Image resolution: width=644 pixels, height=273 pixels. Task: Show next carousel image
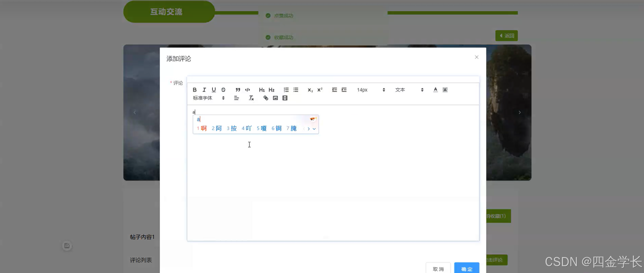click(x=519, y=112)
